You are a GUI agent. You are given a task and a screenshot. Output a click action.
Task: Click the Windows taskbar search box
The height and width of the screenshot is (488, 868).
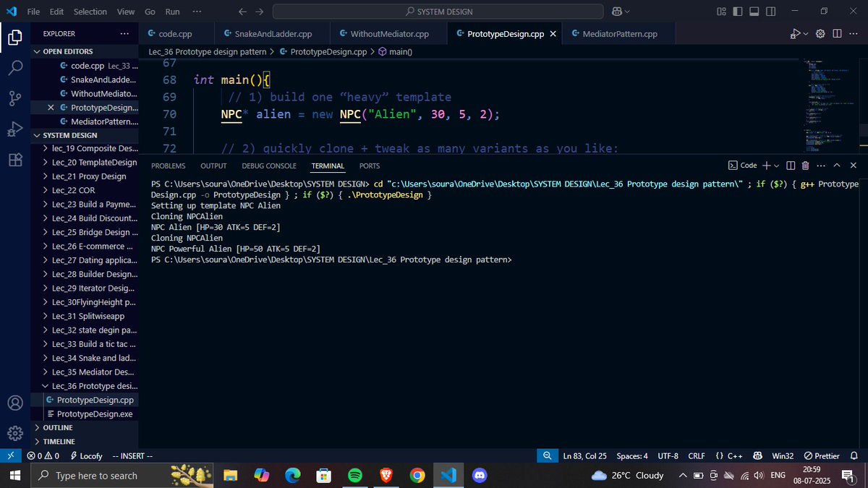[123, 476]
